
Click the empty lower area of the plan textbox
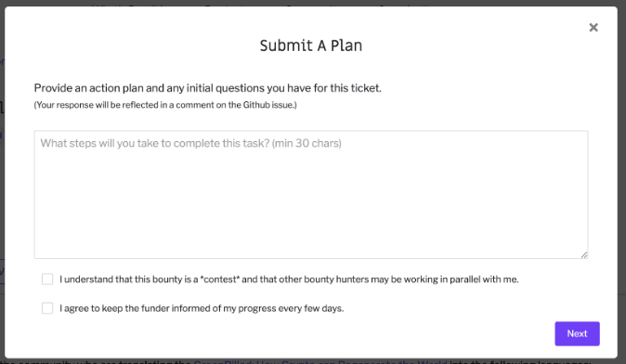[x=310, y=215]
